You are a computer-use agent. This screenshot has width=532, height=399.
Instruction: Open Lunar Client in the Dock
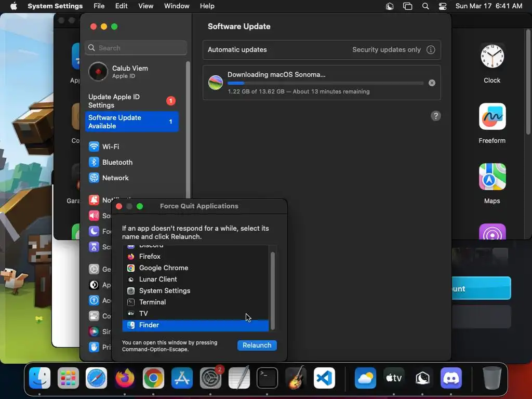pyautogui.click(x=422, y=378)
